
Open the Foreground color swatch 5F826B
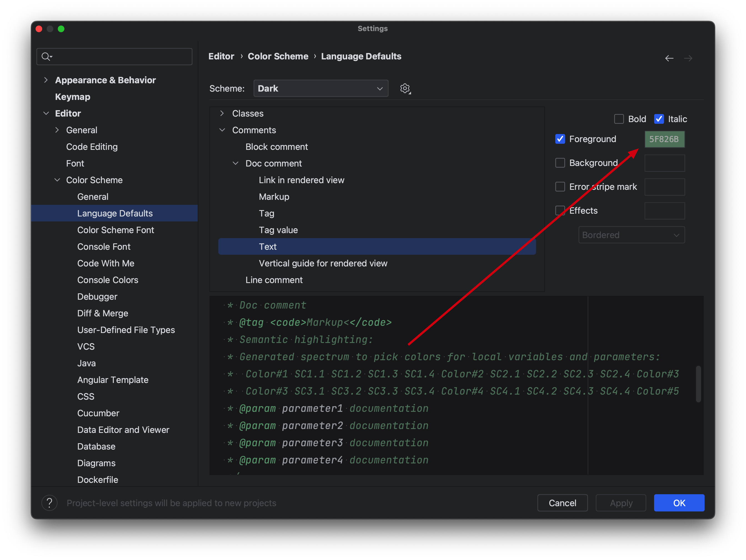click(x=664, y=139)
